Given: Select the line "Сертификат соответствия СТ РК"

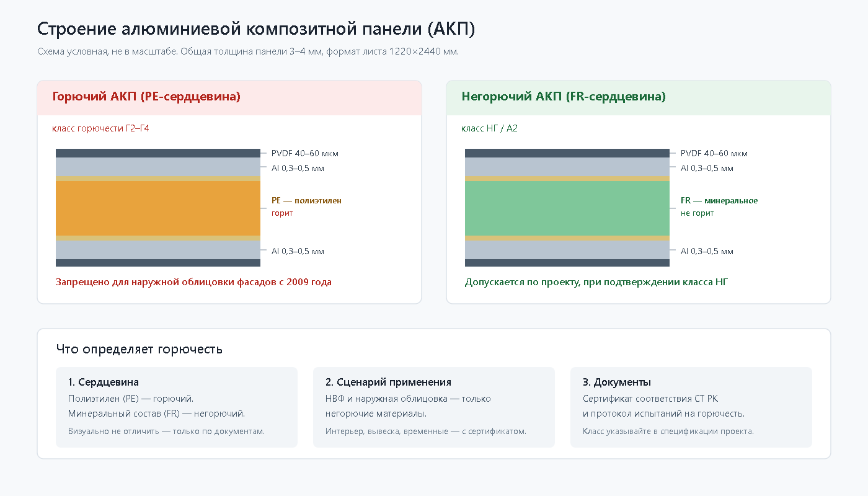Looking at the screenshot, I should (x=650, y=399).
